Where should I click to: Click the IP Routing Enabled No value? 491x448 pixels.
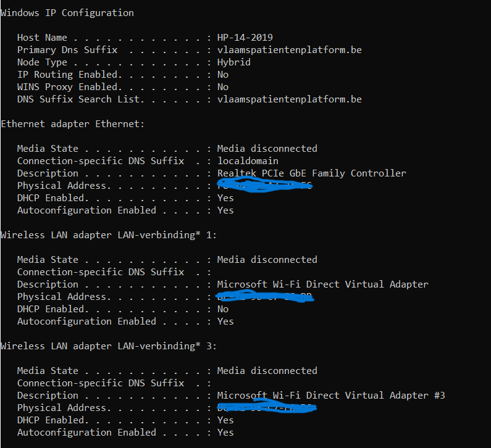point(222,75)
